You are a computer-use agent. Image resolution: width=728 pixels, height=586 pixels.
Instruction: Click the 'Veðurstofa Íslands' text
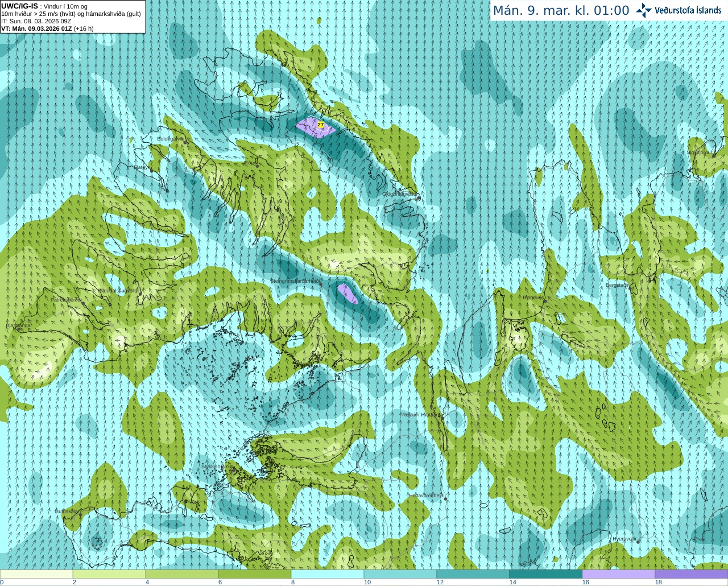688,10
